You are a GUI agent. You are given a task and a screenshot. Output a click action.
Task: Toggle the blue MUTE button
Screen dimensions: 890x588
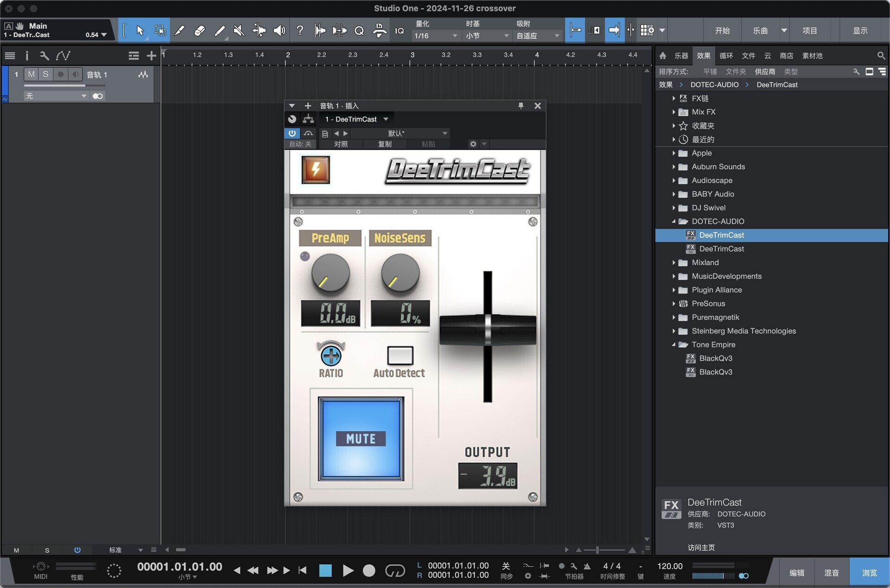click(361, 438)
